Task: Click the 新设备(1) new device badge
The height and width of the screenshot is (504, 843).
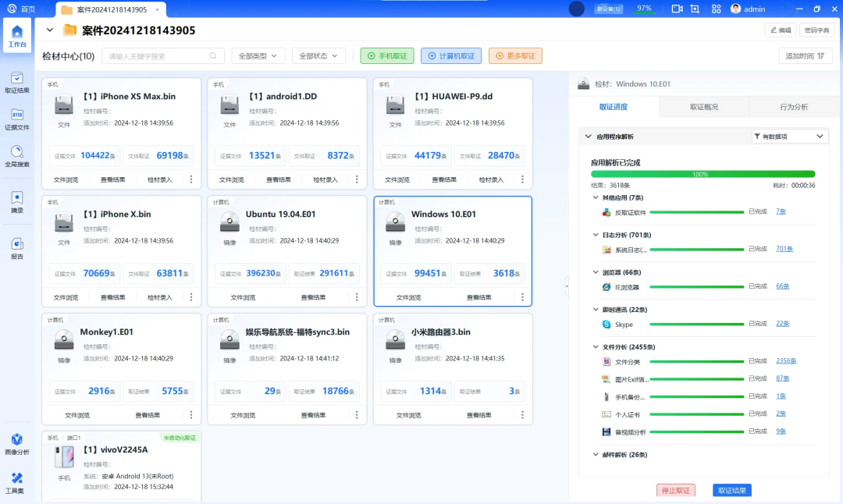Action: pos(608,9)
